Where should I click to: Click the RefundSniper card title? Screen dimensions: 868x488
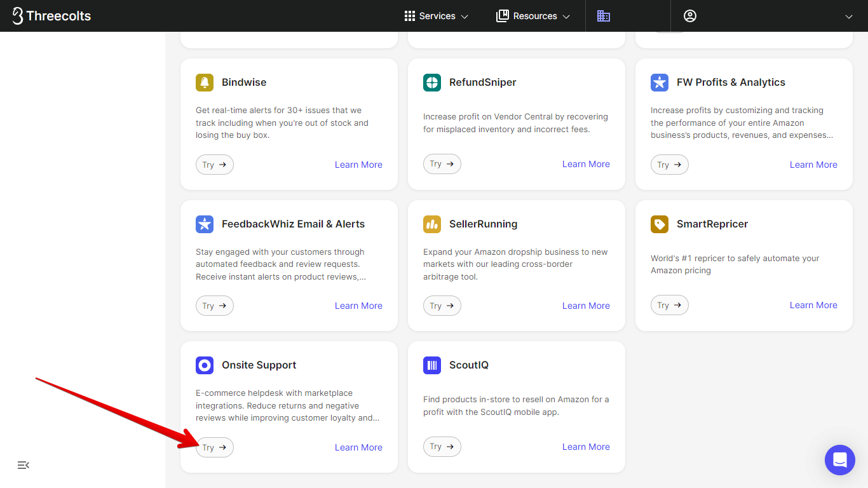click(483, 83)
